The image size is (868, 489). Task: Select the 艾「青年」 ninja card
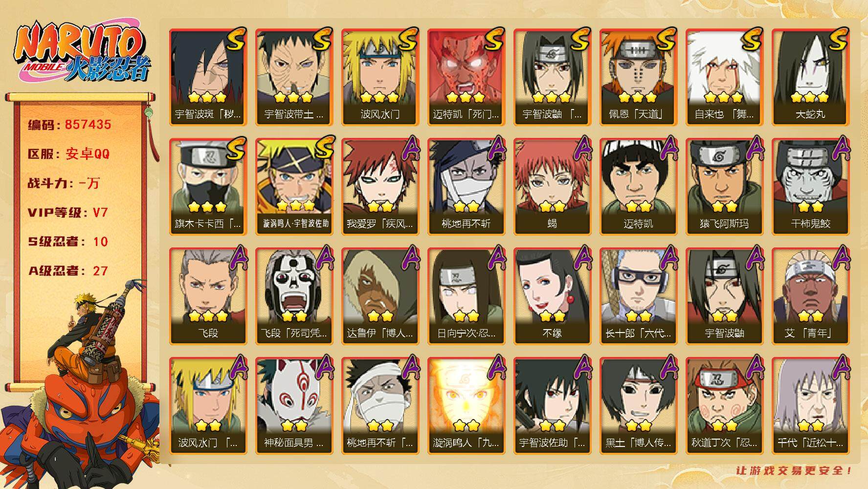tap(810, 296)
